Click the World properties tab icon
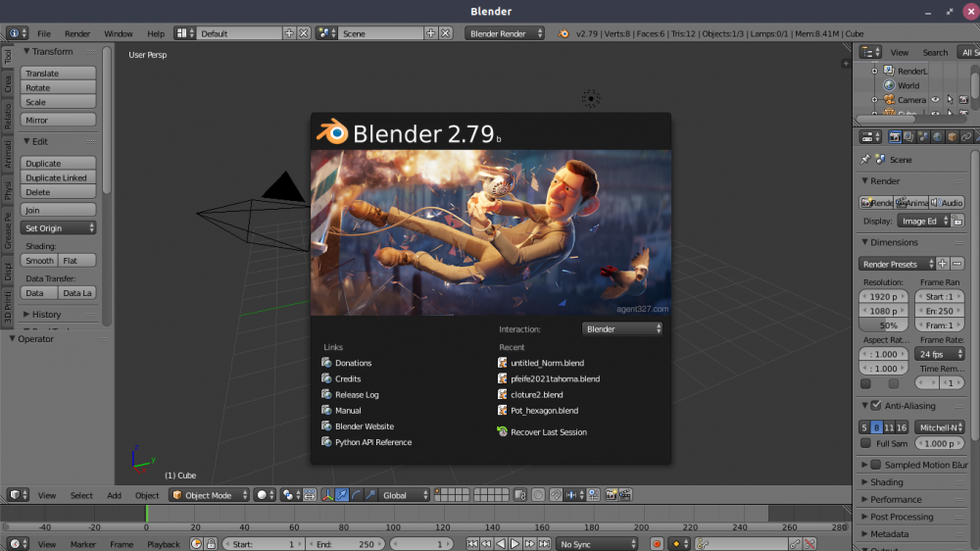 click(x=938, y=136)
